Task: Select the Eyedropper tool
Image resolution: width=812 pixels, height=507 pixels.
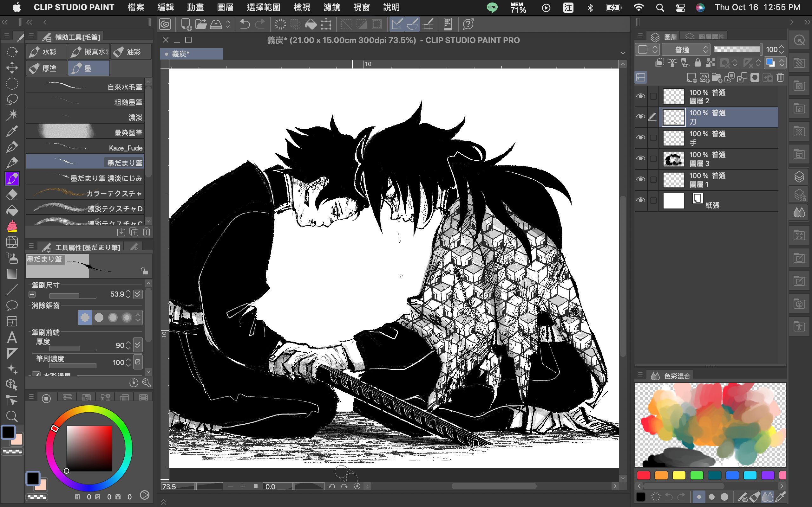Action: click(x=12, y=131)
